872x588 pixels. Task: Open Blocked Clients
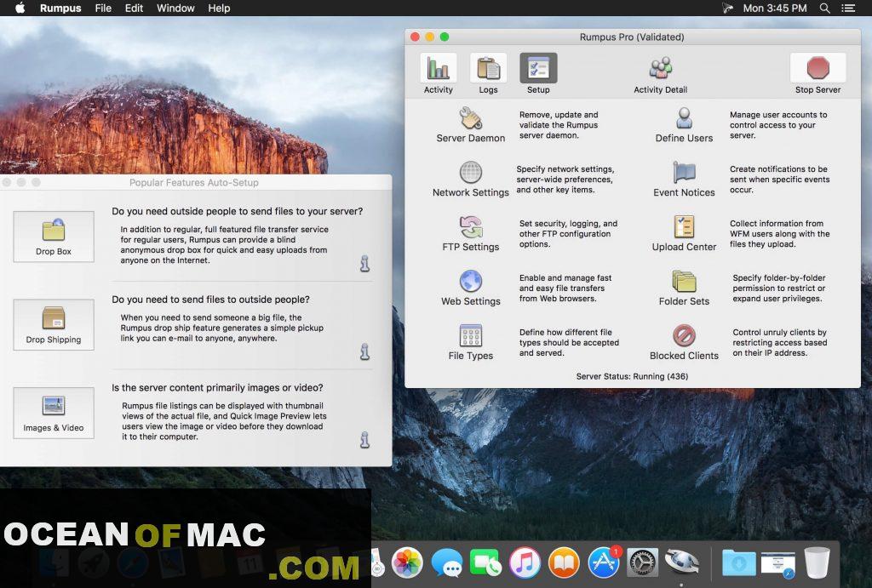[x=684, y=342]
